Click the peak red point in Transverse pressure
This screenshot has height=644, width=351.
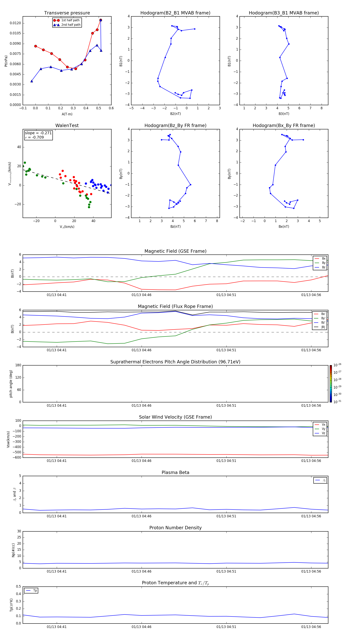click(x=101, y=20)
